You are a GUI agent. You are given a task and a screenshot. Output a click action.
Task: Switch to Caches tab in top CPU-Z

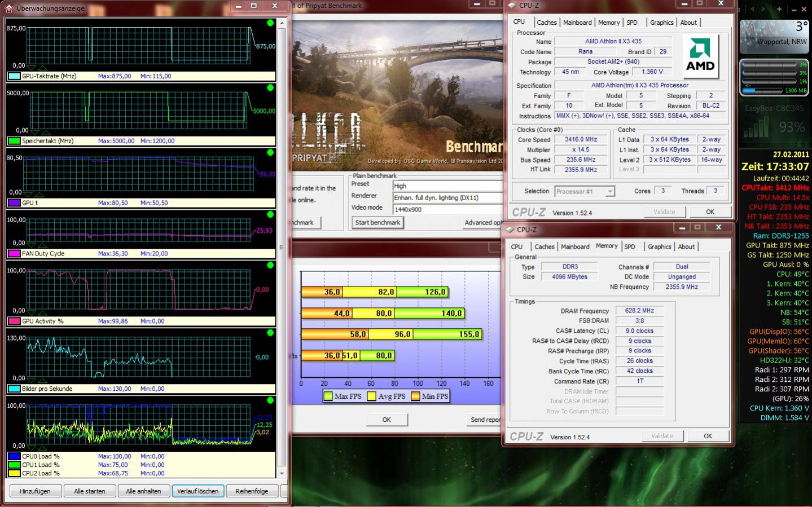click(547, 23)
